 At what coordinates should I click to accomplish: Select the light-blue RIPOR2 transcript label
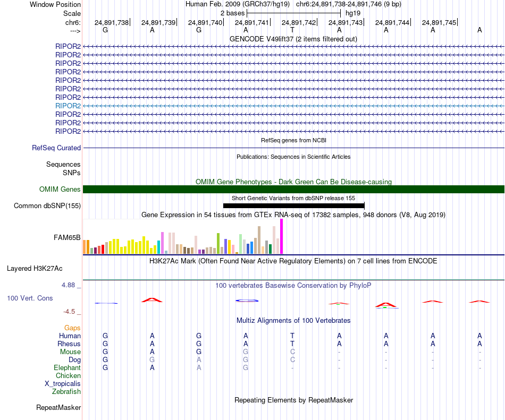pyautogui.click(x=68, y=106)
